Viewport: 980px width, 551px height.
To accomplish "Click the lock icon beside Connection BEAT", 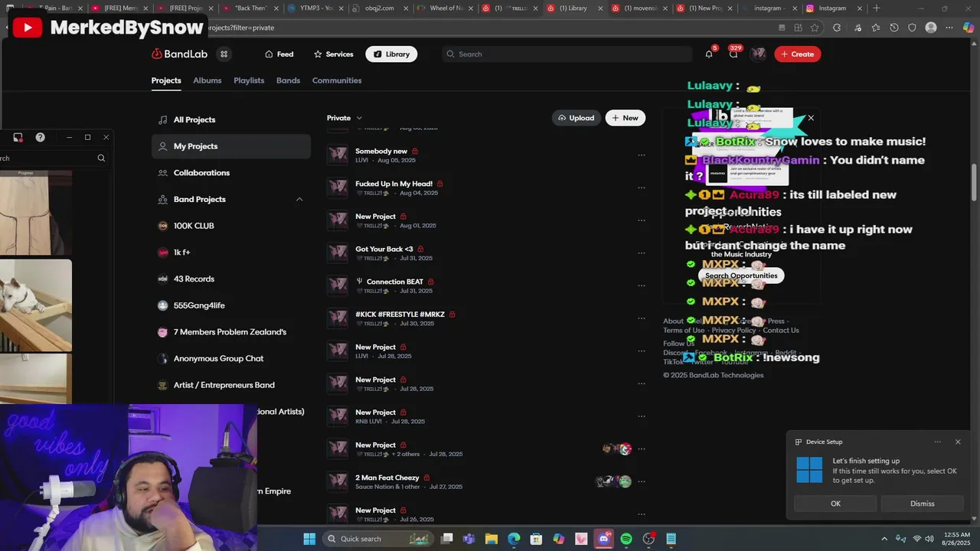I will 431,282.
